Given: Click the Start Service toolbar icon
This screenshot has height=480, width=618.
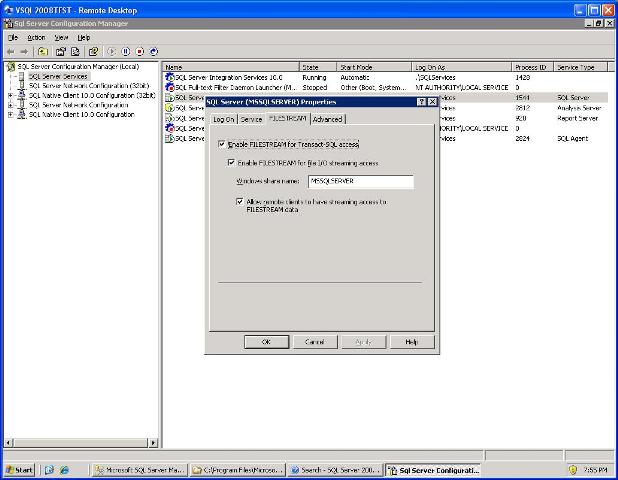Looking at the screenshot, I should coord(112,52).
